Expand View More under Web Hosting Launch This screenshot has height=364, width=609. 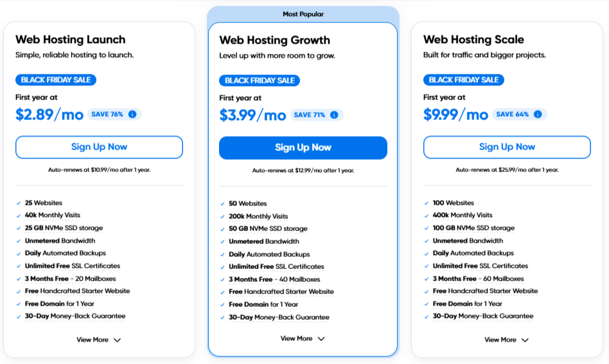pyautogui.click(x=99, y=340)
